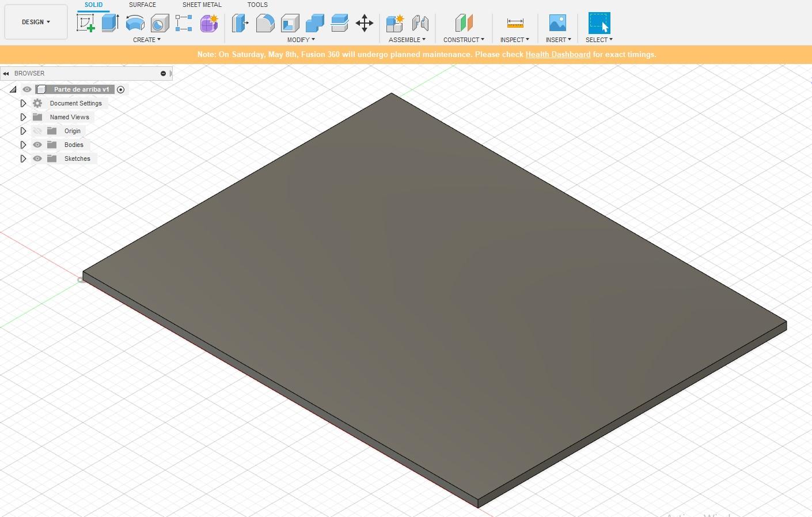Select the Create Sketch tool
This screenshot has width=812, height=517.
coord(86,23)
